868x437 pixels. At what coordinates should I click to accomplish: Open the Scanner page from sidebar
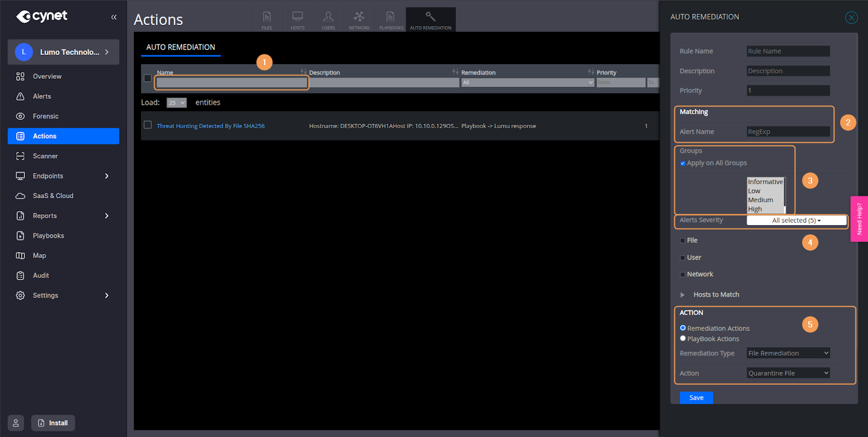coord(45,156)
